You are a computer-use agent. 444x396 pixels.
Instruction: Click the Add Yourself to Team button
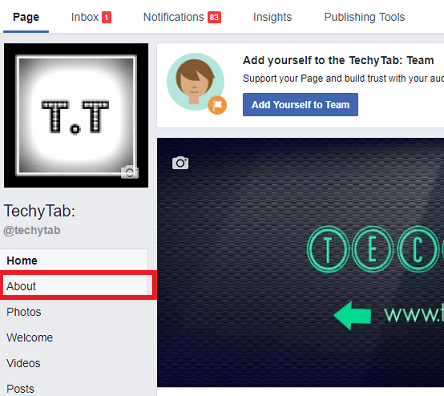300,105
